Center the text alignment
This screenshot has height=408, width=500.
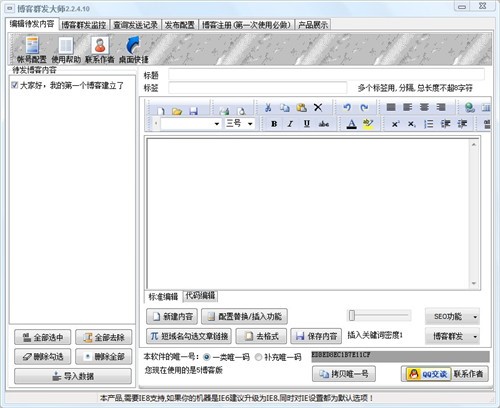point(424,107)
